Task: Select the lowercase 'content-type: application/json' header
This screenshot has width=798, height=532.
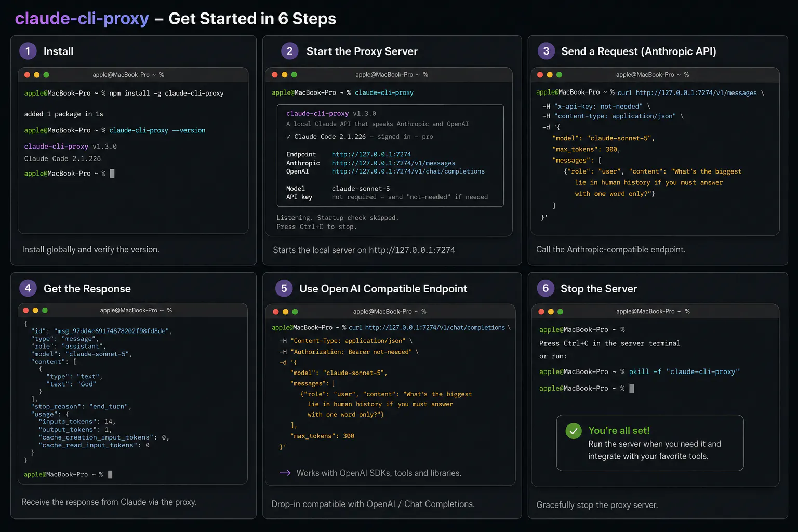Action: 613,116
